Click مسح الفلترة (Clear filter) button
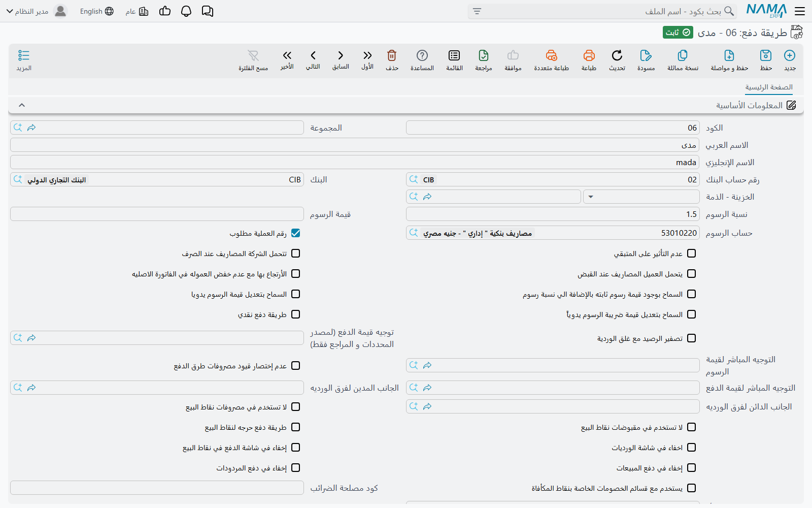This screenshot has height=508, width=812. tap(253, 60)
